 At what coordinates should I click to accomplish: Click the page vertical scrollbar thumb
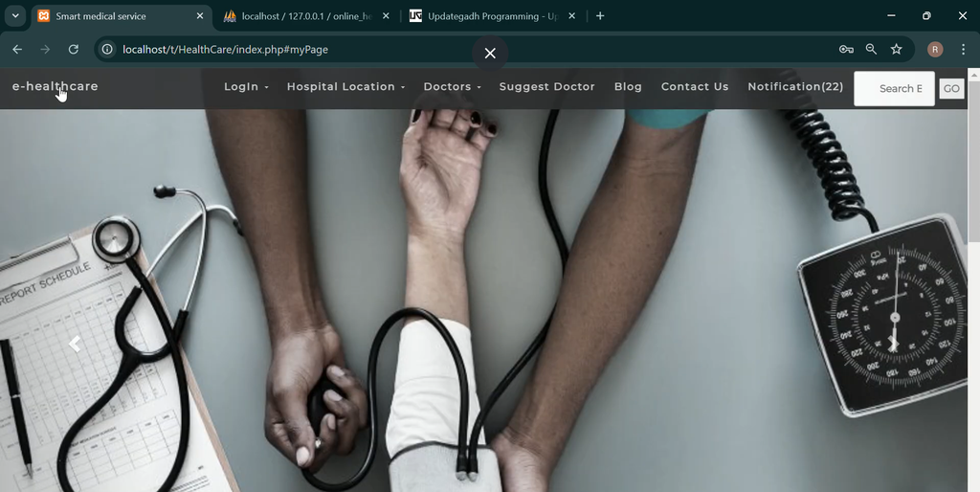(x=973, y=161)
